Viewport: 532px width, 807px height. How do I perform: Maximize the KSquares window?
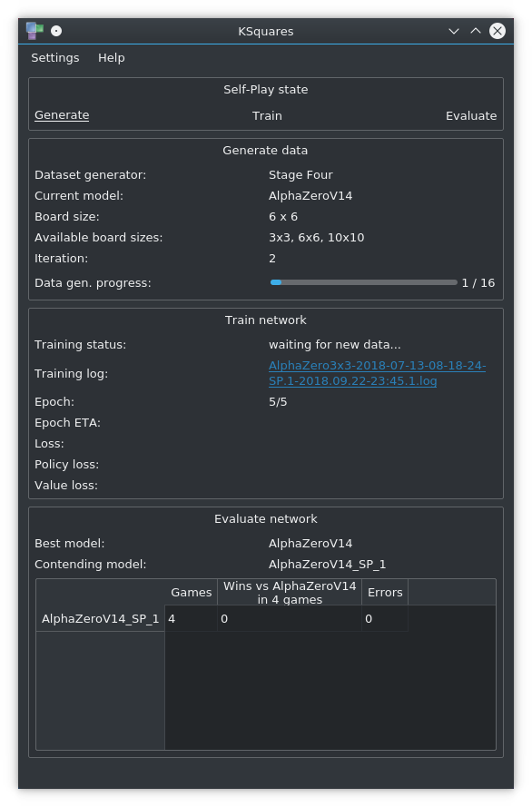click(x=476, y=32)
